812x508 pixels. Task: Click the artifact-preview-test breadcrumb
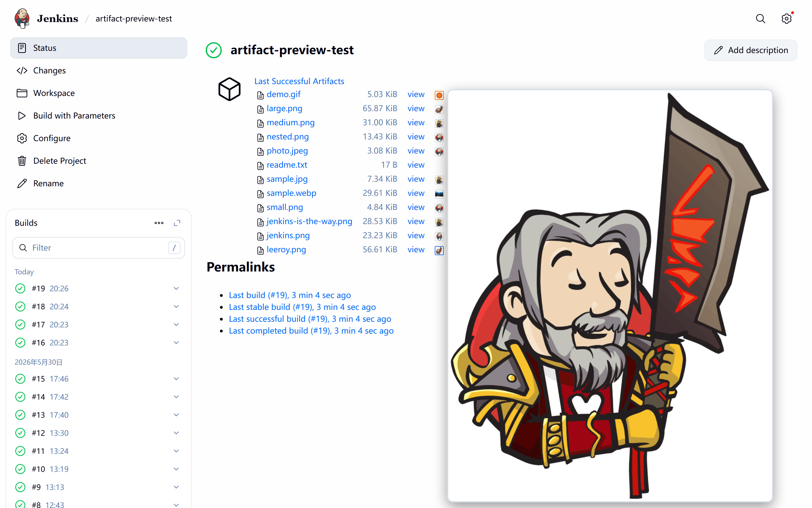pos(134,18)
